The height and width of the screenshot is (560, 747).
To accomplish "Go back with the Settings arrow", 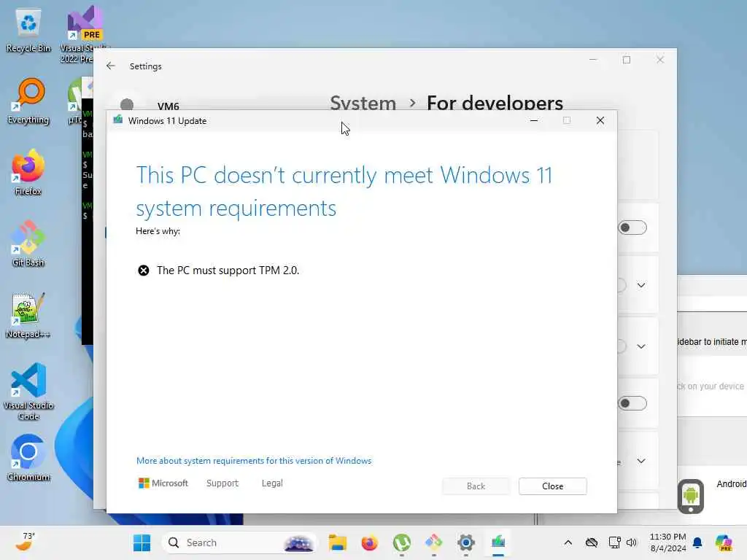I will (111, 66).
